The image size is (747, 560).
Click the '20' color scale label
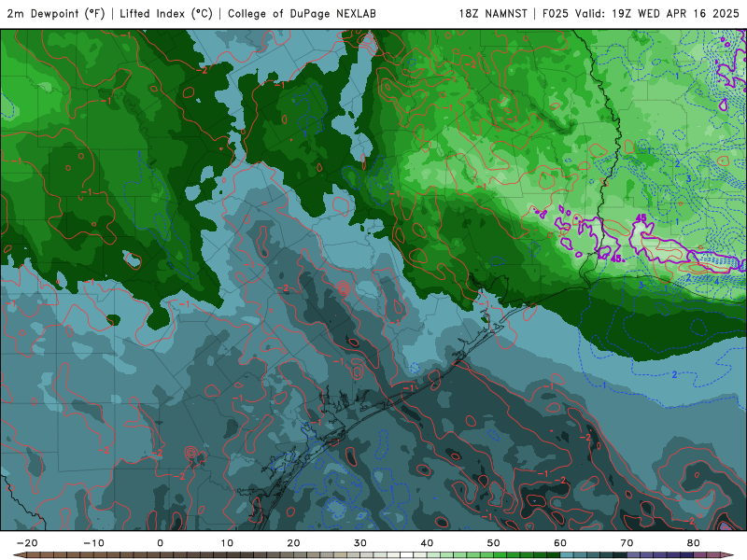[x=293, y=543]
